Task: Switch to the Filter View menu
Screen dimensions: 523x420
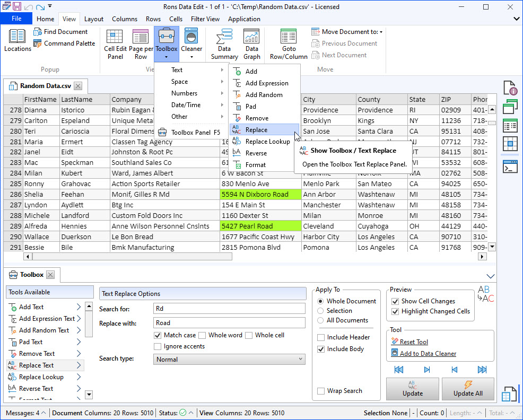Action: tap(205, 19)
